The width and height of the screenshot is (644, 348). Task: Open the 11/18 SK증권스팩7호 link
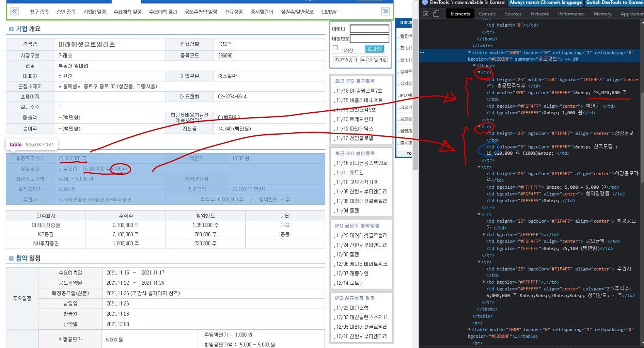[x=359, y=91]
